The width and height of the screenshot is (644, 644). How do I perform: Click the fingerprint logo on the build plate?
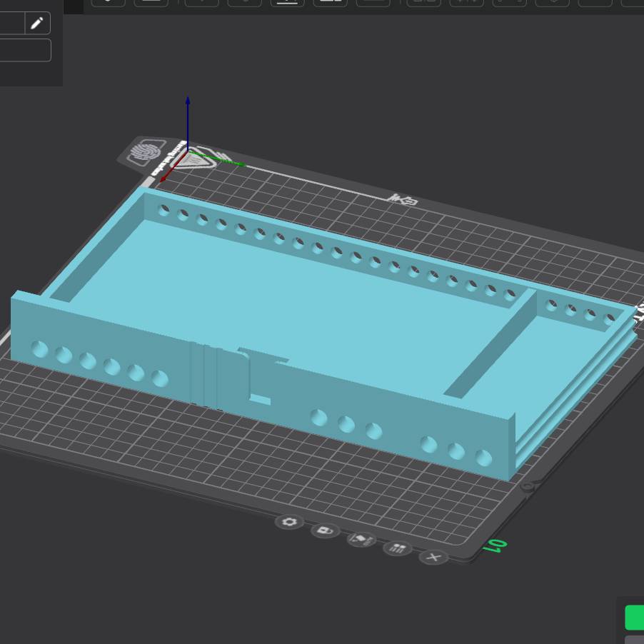[x=146, y=152]
